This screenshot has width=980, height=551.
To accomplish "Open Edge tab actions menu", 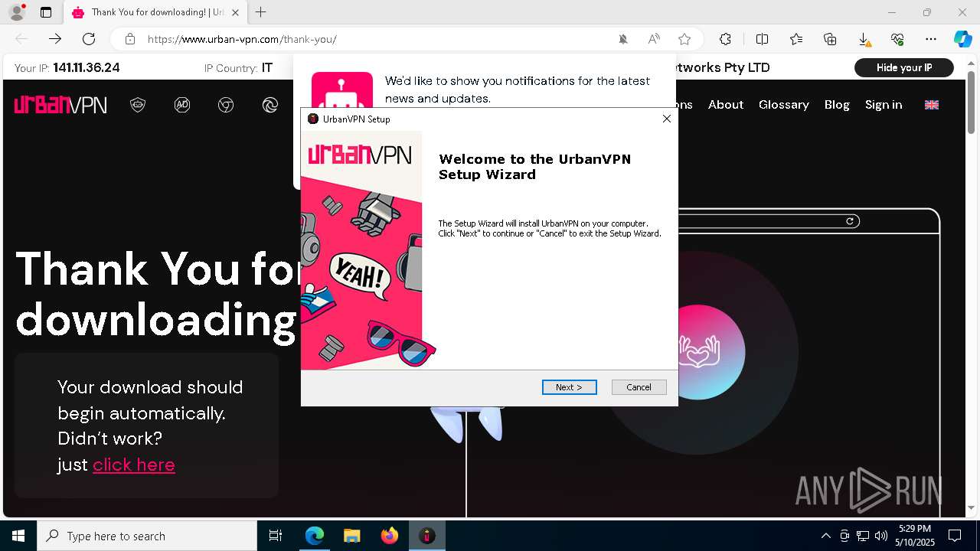I will [x=46, y=12].
